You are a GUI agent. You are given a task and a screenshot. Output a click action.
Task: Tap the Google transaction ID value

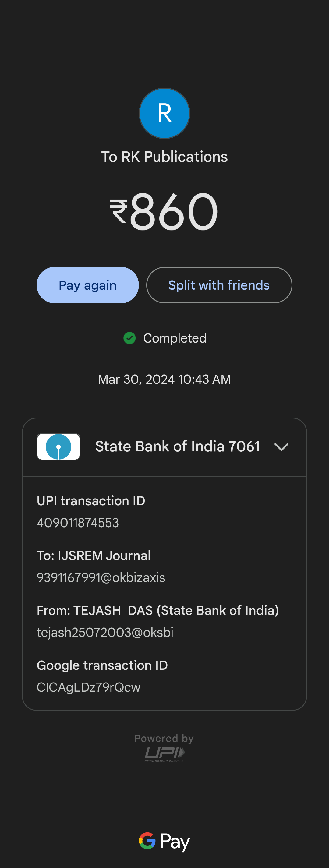tap(89, 687)
